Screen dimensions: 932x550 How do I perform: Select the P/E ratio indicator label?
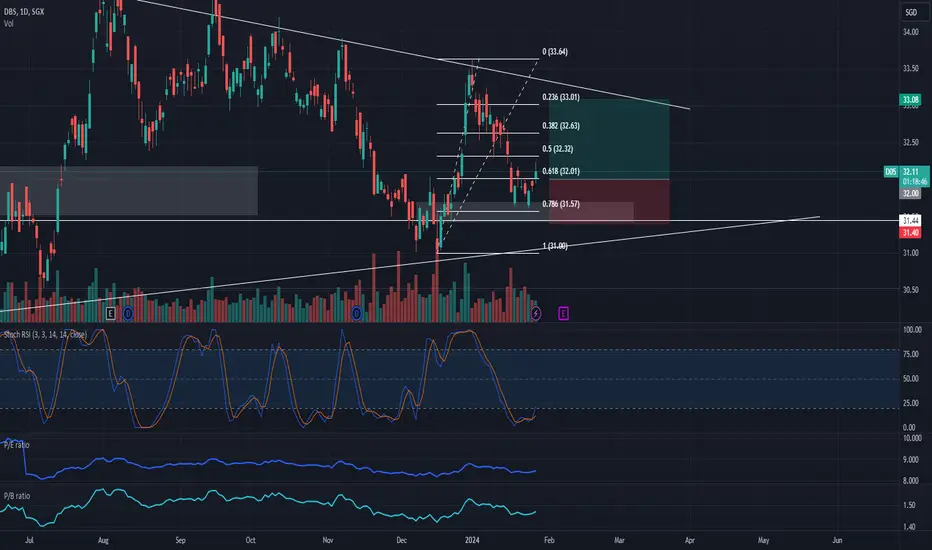[x=17, y=445]
